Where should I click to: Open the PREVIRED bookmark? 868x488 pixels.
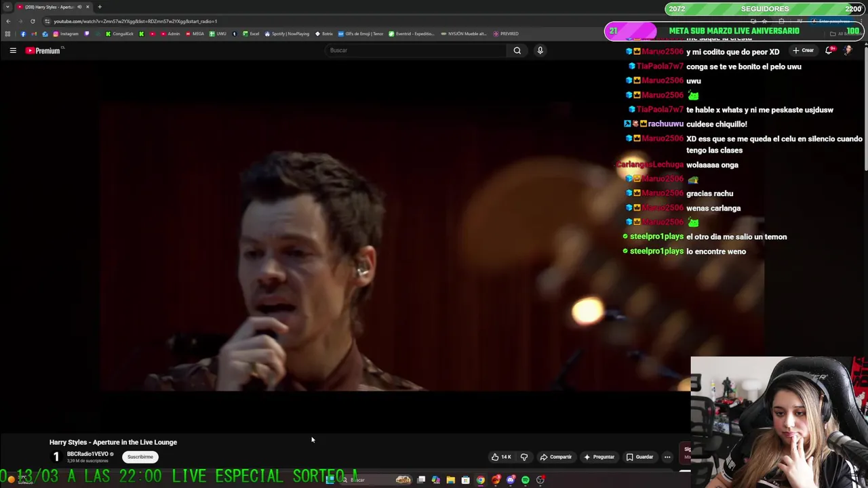click(506, 34)
